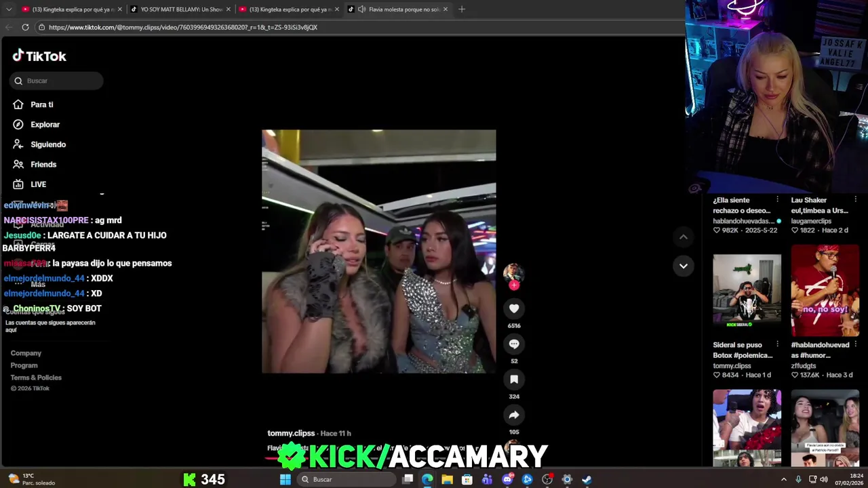Open Steam from the taskbar

click(x=587, y=479)
